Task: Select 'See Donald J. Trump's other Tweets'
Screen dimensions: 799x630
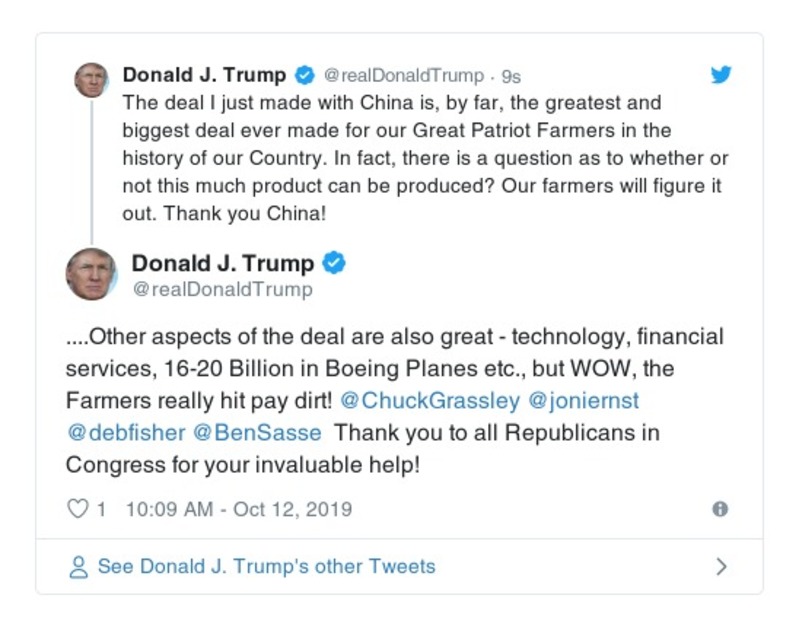Action: pyautogui.click(x=266, y=567)
